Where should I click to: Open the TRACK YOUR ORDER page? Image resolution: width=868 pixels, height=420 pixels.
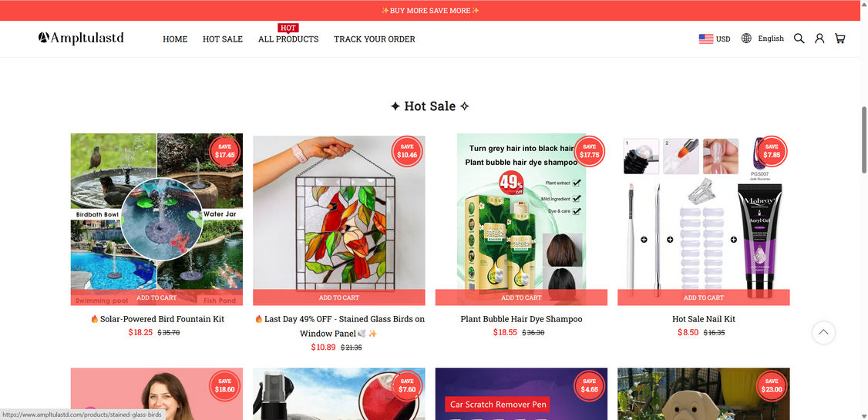point(374,39)
